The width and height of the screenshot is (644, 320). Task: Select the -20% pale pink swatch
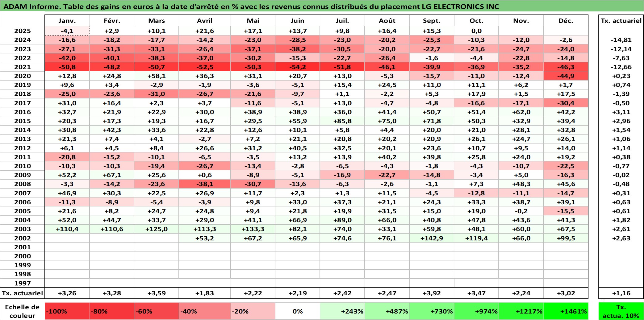tap(253, 311)
